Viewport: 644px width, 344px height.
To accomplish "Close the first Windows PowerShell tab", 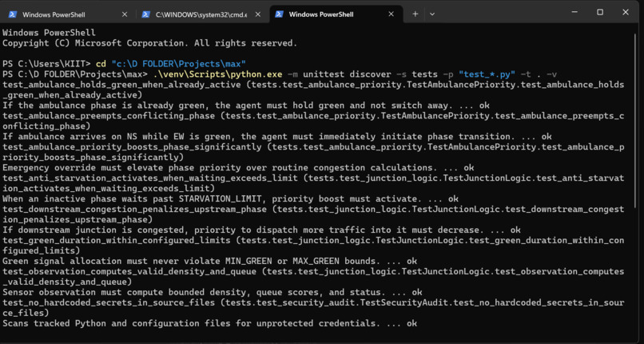I will click(x=125, y=14).
